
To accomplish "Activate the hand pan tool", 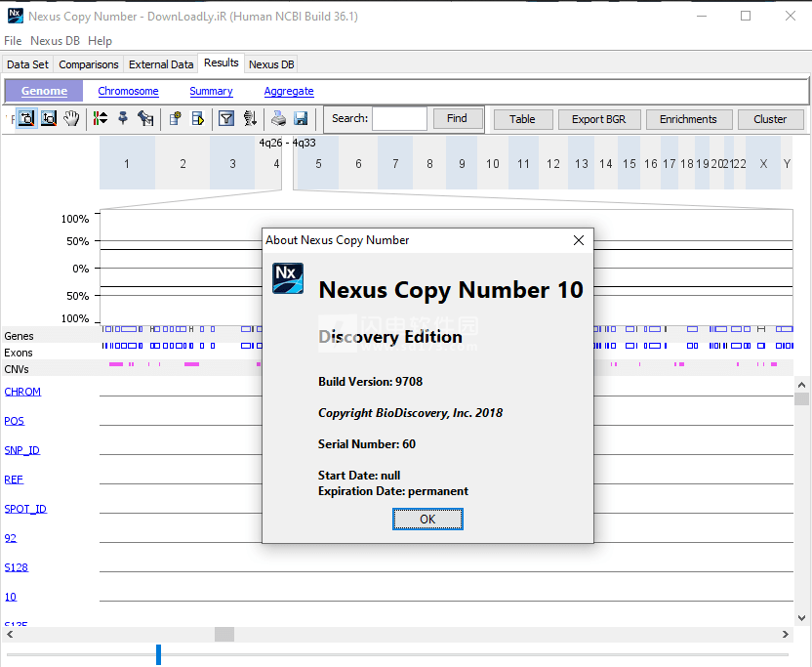I will [71, 118].
